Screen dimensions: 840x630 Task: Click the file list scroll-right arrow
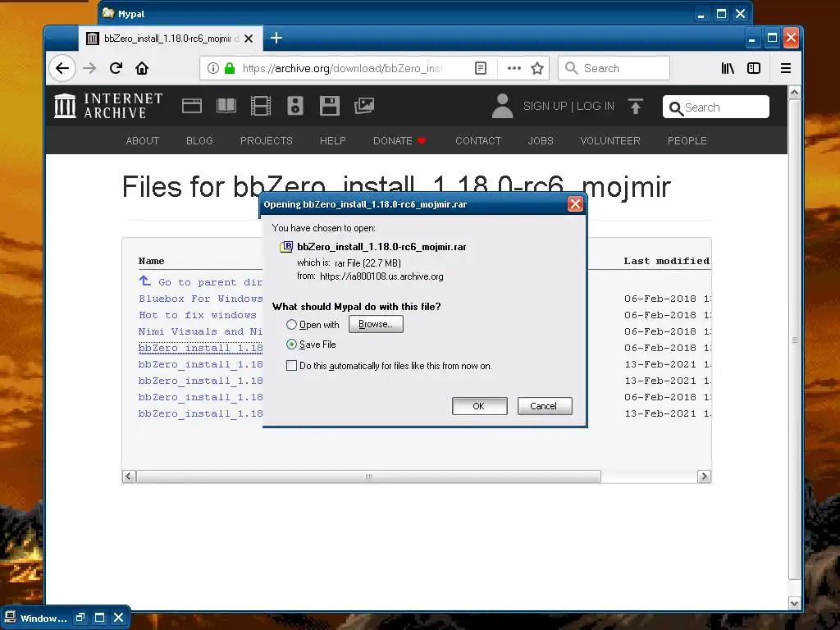click(704, 477)
